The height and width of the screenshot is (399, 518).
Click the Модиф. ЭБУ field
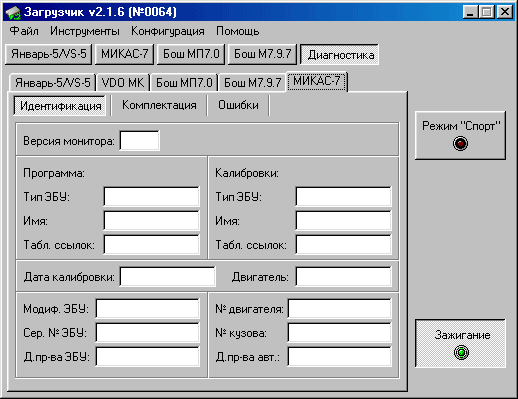148,308
